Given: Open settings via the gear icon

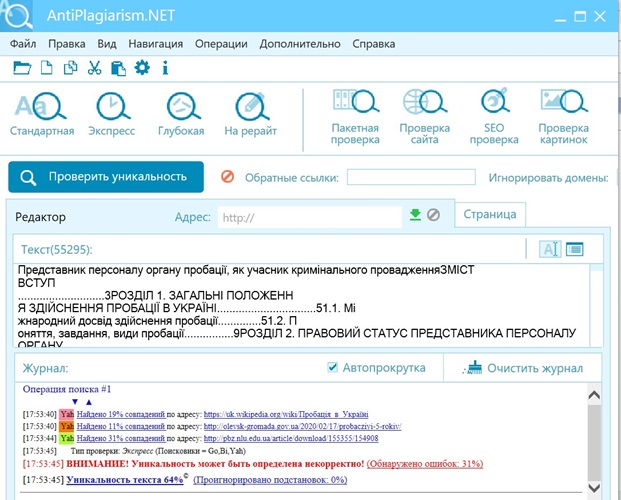Looking at the screenshot, I should 142,67.
